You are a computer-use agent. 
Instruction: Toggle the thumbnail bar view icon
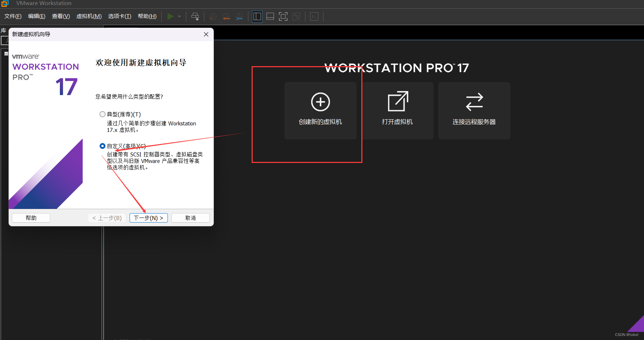click(270, 17)
